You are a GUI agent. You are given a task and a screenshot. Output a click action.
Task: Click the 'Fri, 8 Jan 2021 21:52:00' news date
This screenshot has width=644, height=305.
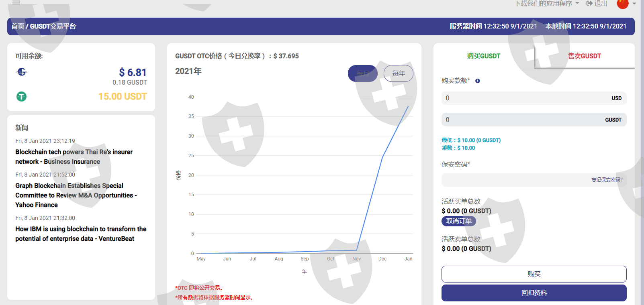(45, 175)
